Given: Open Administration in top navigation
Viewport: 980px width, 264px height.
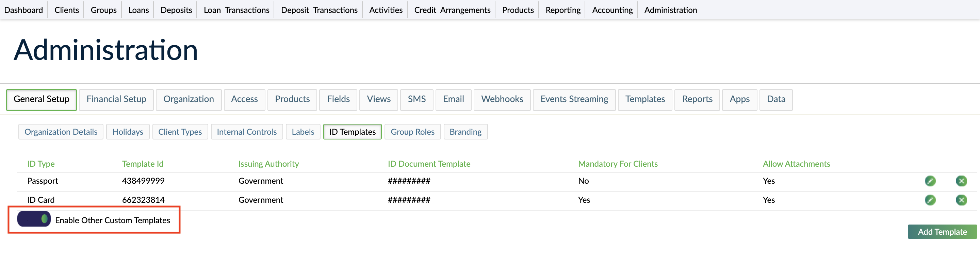Looking at the screenshot, I should coord(670,10).
